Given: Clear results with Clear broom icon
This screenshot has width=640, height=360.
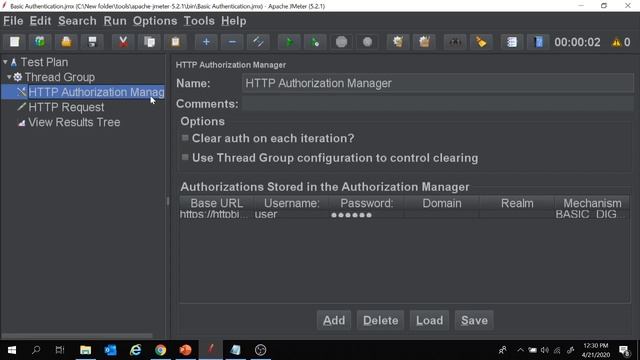Looking at the screenshot, I should (398, 42).
